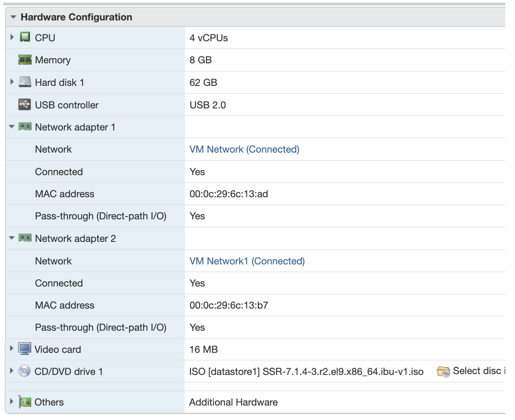The image size is (515, 420).
Task: Click the Yes value for adapter 2 Pass-through
Action: [197, 327]
